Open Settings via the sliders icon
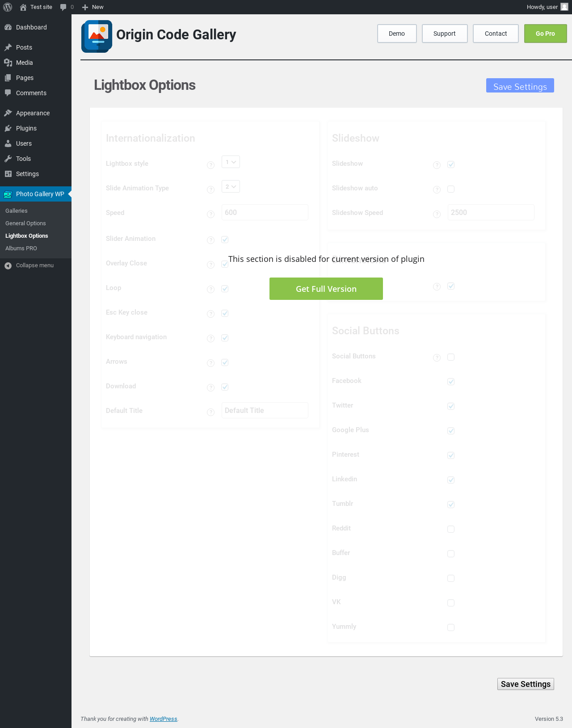This screenshot has width=572, height=728. point(8,174)
